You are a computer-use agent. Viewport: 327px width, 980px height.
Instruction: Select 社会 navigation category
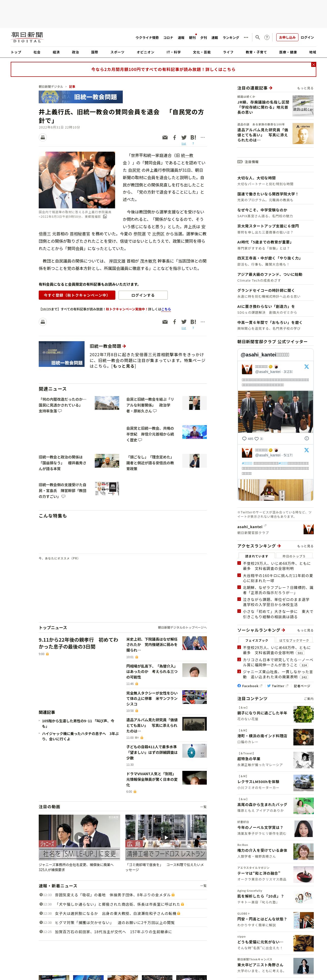pyautogui.click(x=37, y=52)
